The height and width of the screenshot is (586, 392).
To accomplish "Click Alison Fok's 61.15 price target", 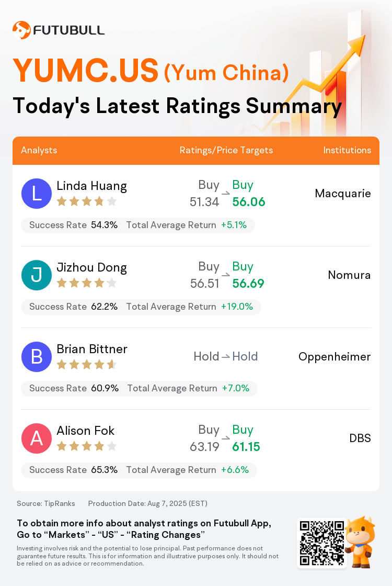I will [x=246, y=447].
